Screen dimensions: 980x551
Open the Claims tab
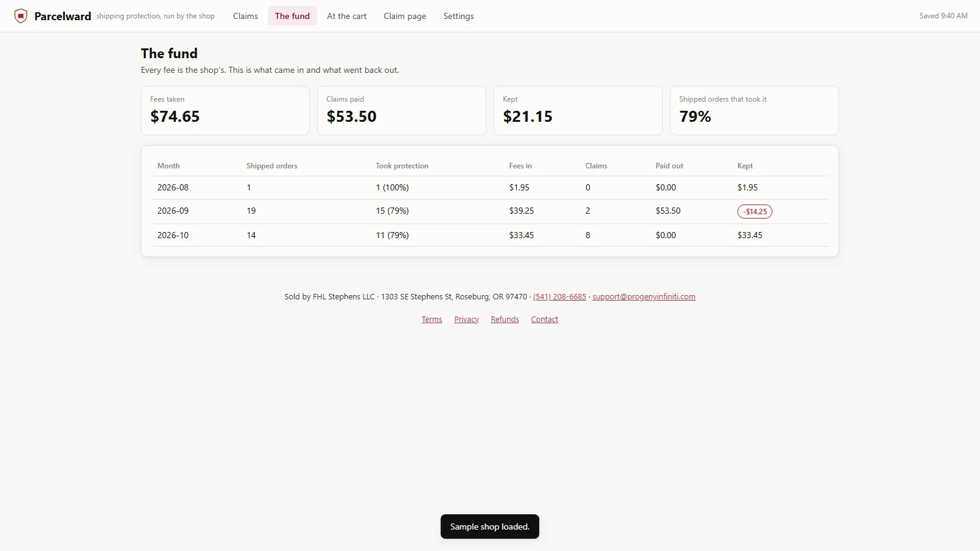pyautogui.click(x=245, y=16)
